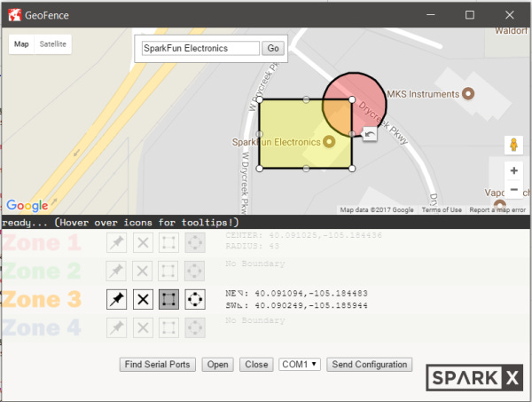The width and height of the screenshot is (532, 402).
Task: Open Terms of Use link
Action: tap(442, 209)
